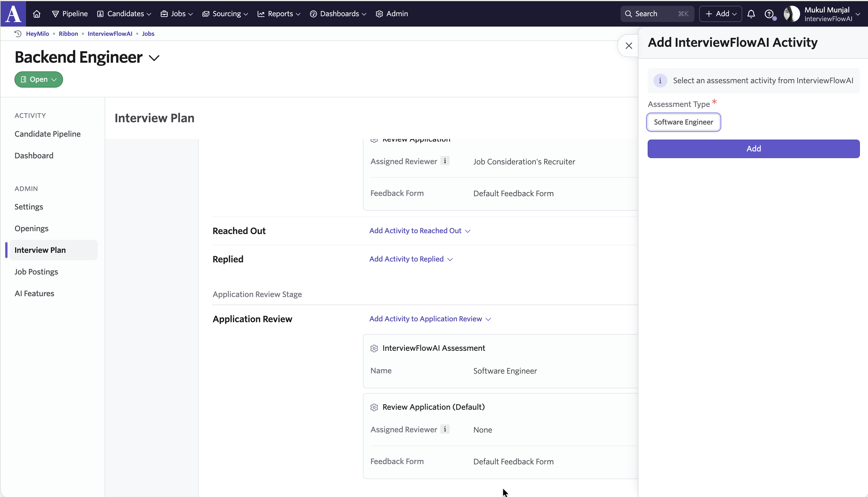
Task: Open Ribbon breadcrumb link
Action: point(68,34)
